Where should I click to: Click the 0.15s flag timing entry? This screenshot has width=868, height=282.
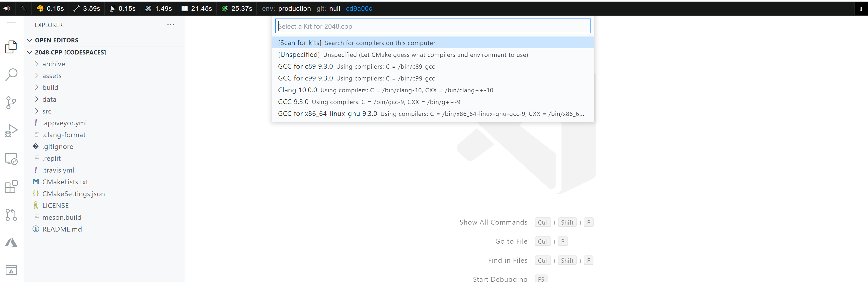(123, 8)
